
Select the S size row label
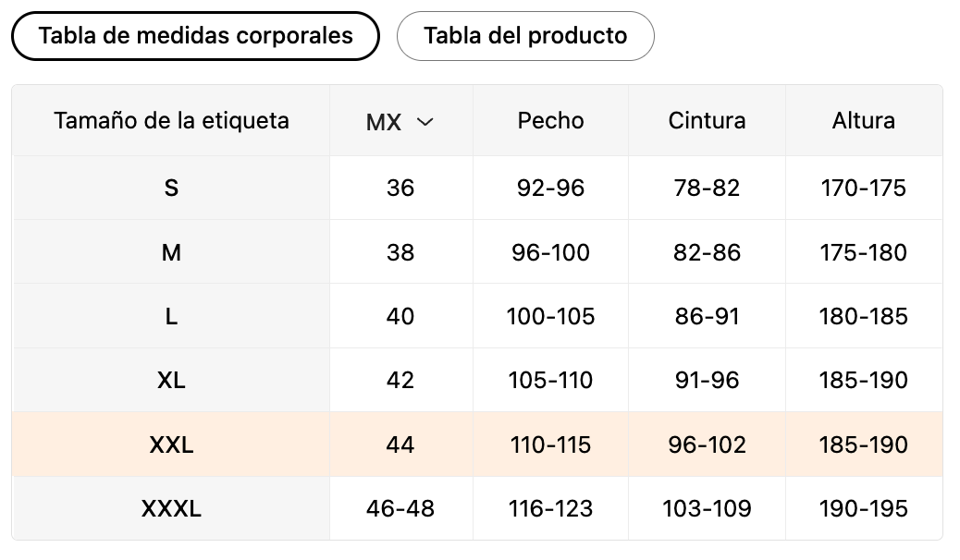[171, 189]
